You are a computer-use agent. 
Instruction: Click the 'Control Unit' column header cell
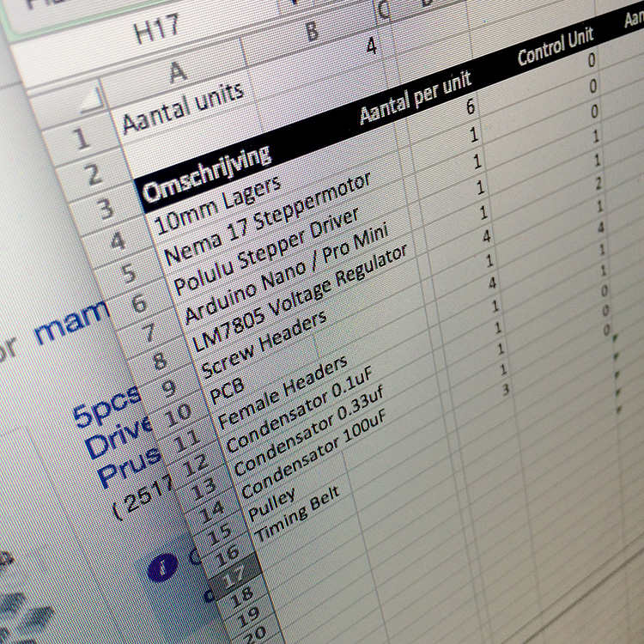click(x=555, y=49)
